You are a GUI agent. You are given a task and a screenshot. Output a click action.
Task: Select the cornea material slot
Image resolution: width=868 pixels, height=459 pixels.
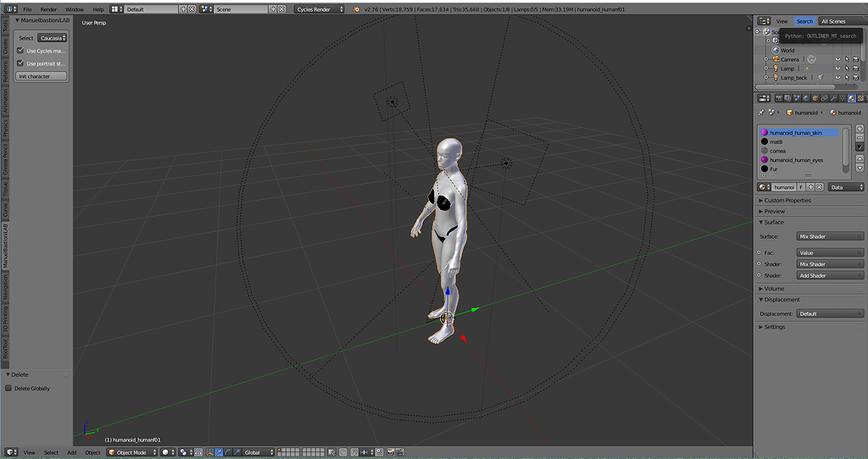pos(800,151)
